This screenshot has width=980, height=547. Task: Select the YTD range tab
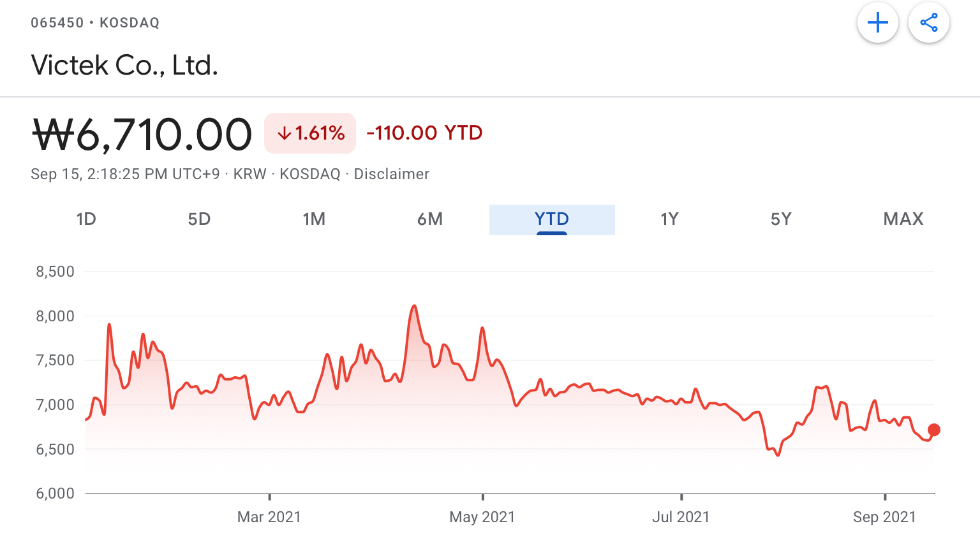(x=552, y=219)
